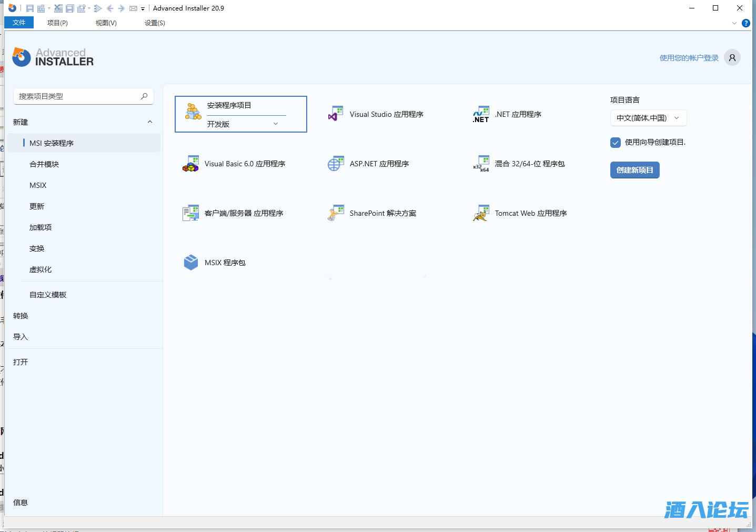The width and height of the screenshot is (756, 532).
Task: Click the build options (wall with pin) toolbar icon
Action: [81, 8]
